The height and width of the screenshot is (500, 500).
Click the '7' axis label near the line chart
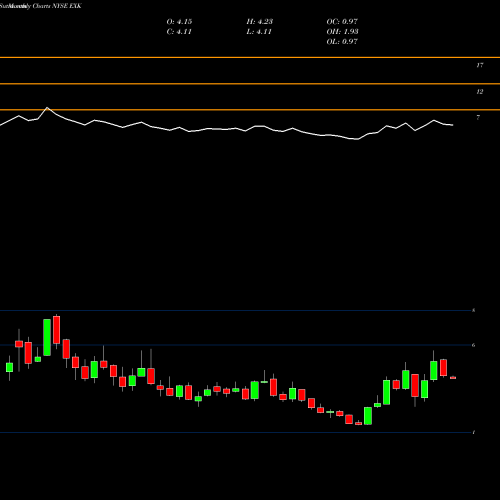pyautogui.click(x=478, y=117)
